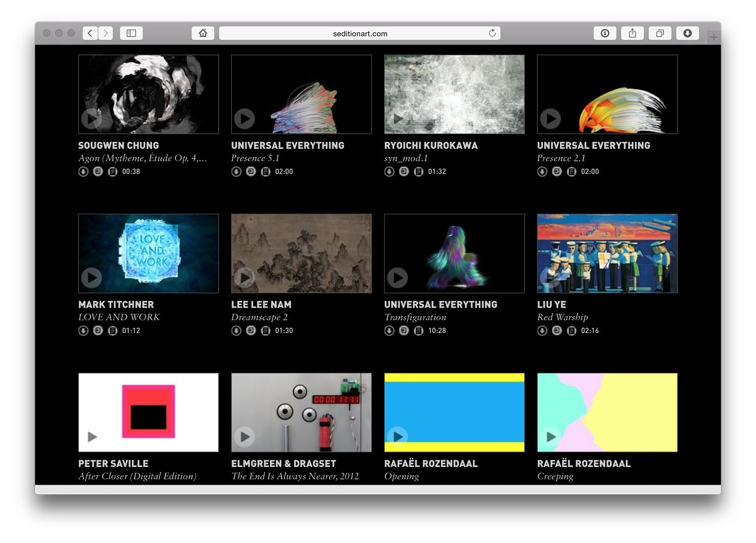This screenshot has width=756, height=543.
Task: Open the Creeping title link
Action: click(555, 476)
